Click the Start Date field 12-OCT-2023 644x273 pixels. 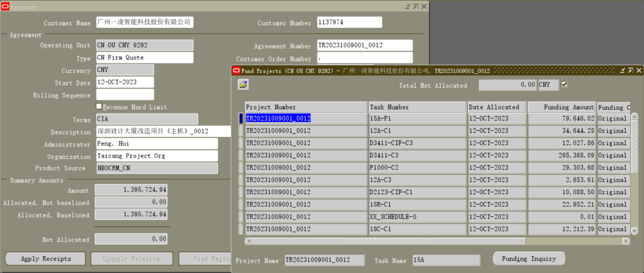(125, 82)
